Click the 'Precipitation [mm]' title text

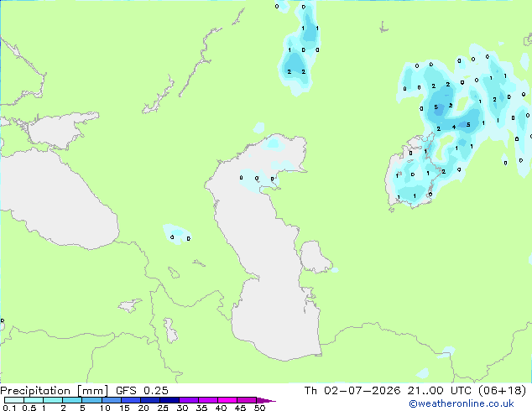tap(55, 391)
